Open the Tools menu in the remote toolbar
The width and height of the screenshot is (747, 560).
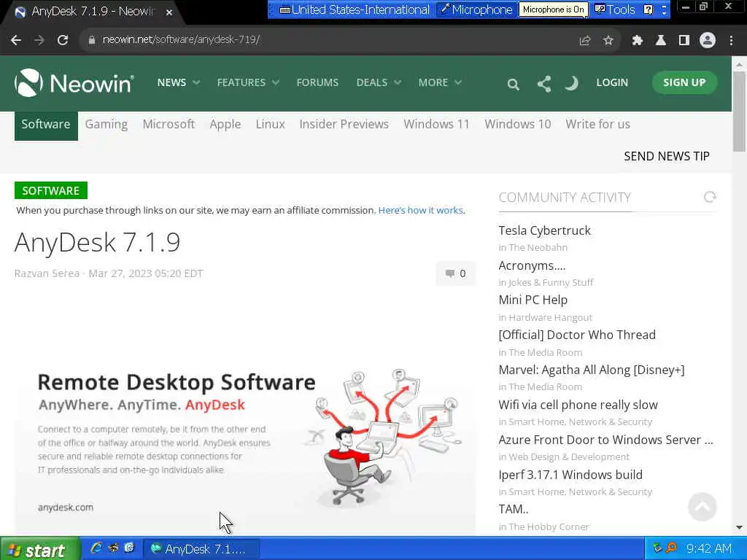(615, 9)
